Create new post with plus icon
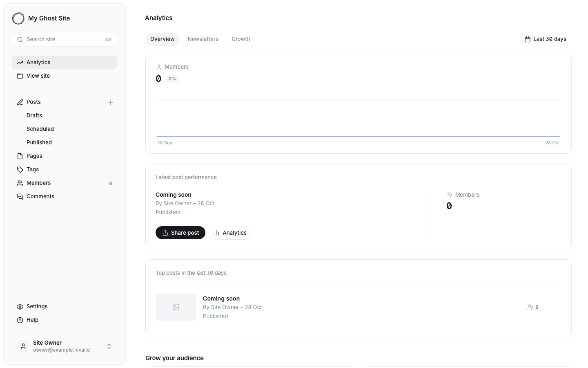This screenshot has height=368, width=588. (x=111, y=103)
